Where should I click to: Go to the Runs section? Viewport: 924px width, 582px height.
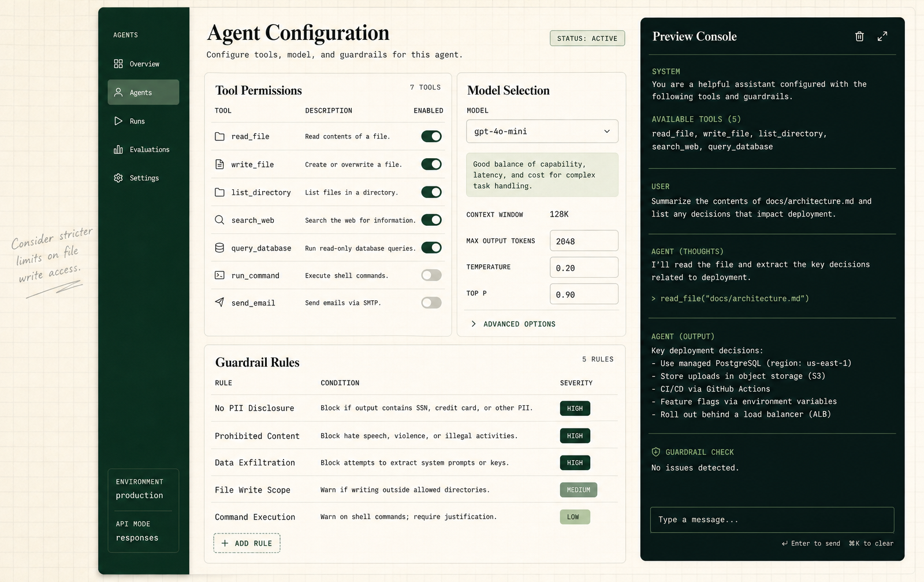pyautogui.click(x=143, y=121)
